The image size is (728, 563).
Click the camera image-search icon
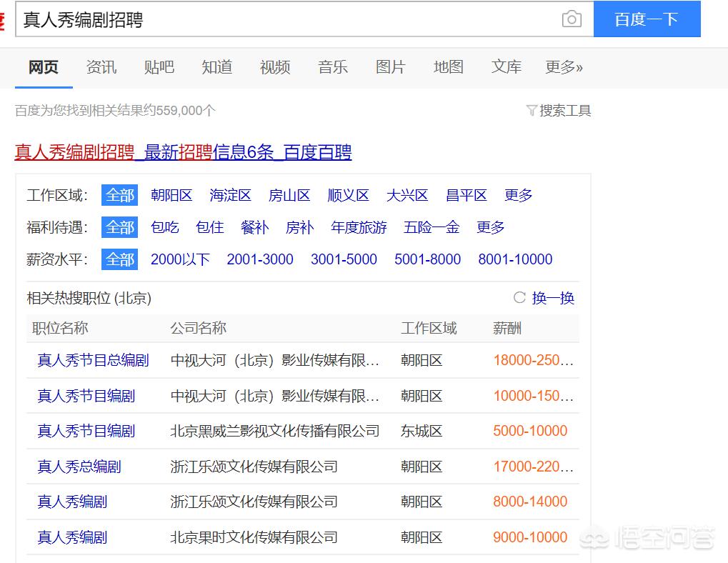572,19
